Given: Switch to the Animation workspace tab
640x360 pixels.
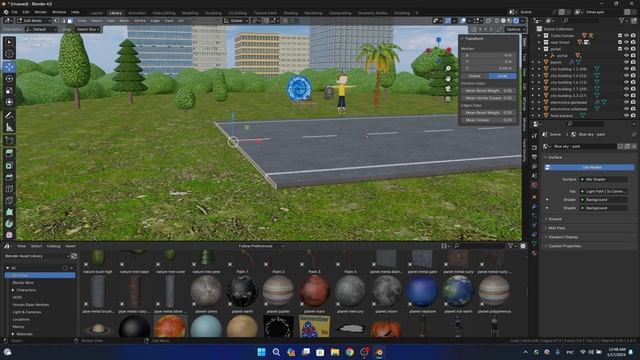Looking at the screenshot, I should [137, 13].
